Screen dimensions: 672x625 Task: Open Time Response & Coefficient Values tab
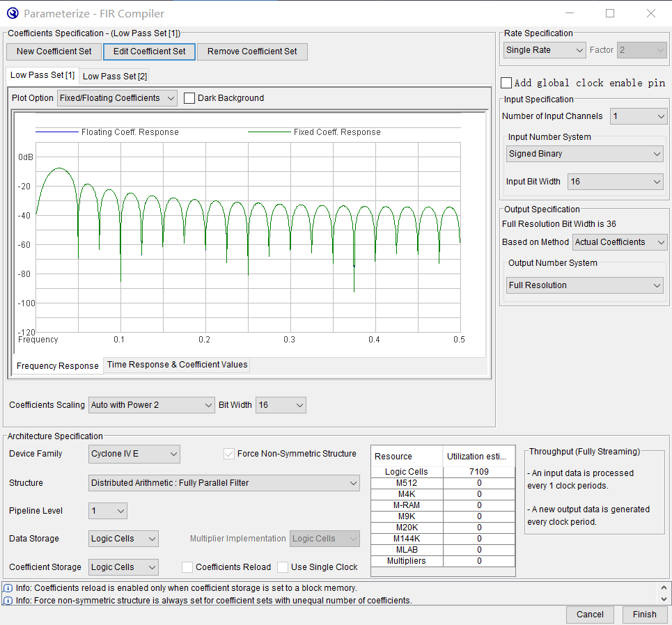[x=177, y=365]
